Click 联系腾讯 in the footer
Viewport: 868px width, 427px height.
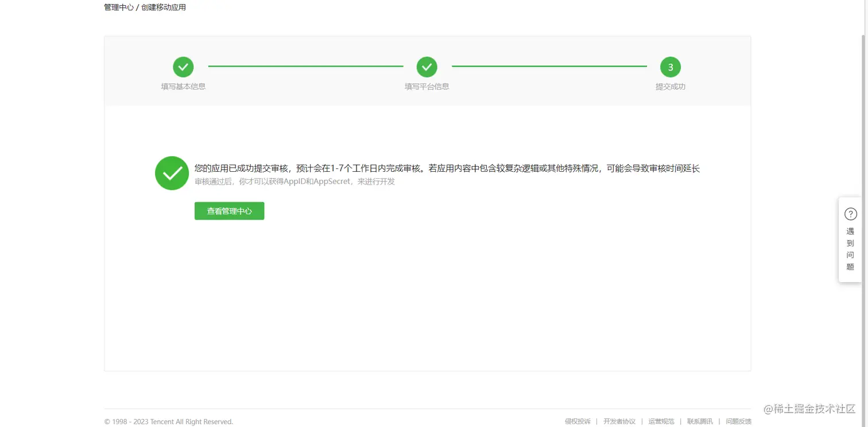coord(699,421)
